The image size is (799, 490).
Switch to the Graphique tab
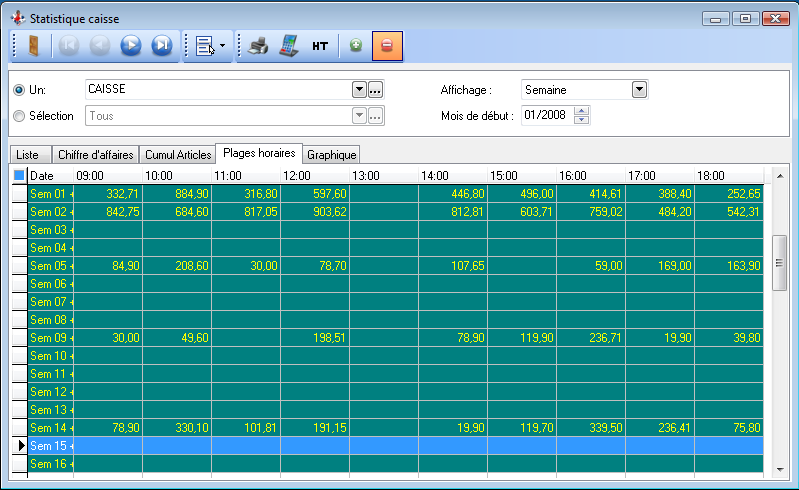click(331, 155)
